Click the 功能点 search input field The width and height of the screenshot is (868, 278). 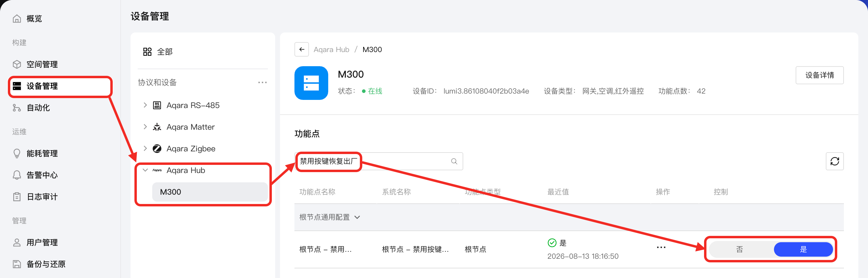[x=379, y=162]
